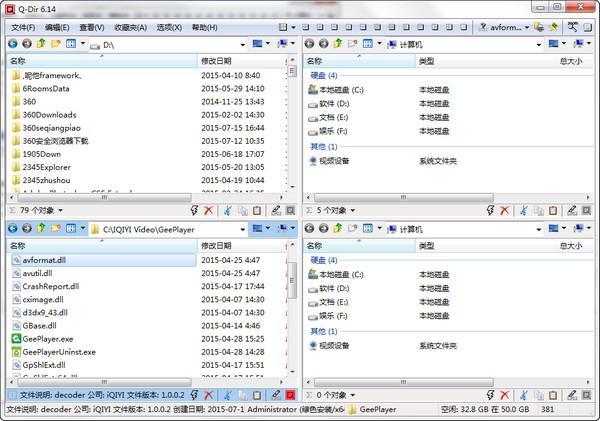Select GeePlayerUninst.exe in file list
The width and height of the screenshot is (600, 421).
(59, 352)
